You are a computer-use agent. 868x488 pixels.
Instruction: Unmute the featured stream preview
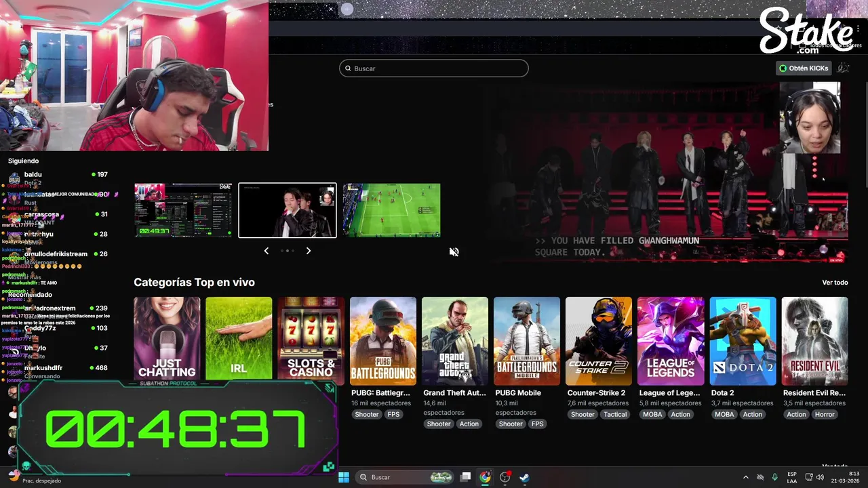coord(454,252)
